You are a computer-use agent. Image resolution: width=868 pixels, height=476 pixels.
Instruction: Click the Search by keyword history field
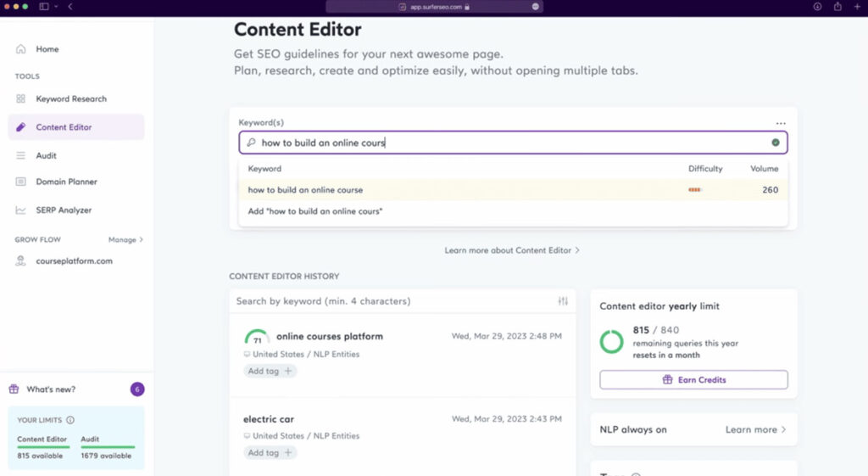[x=393, y=301]
